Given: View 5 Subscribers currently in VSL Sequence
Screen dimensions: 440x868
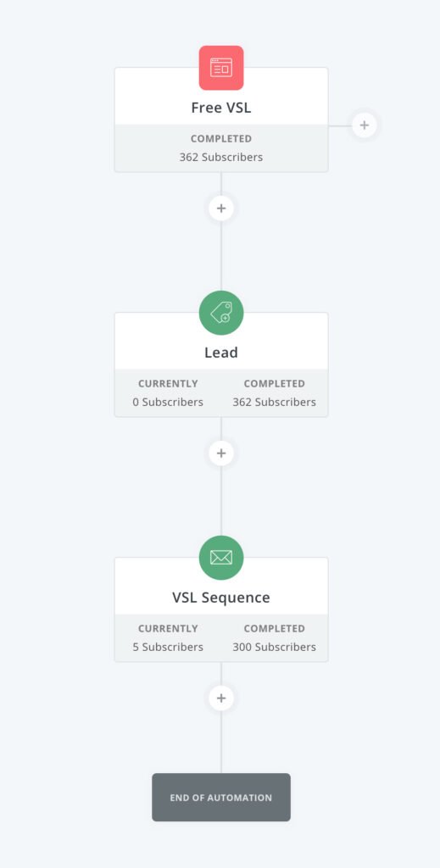Looking at the screenshot, I should click(x=168, y=647).
